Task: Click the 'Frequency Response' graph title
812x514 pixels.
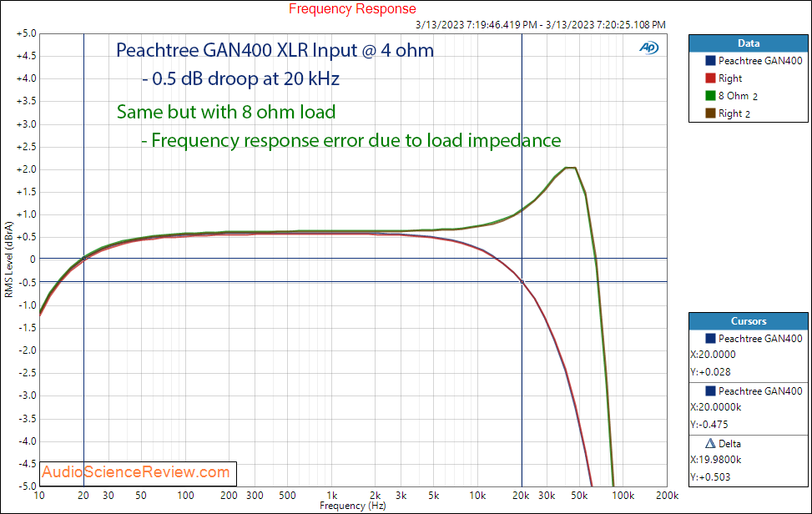Action: point(352,9)
